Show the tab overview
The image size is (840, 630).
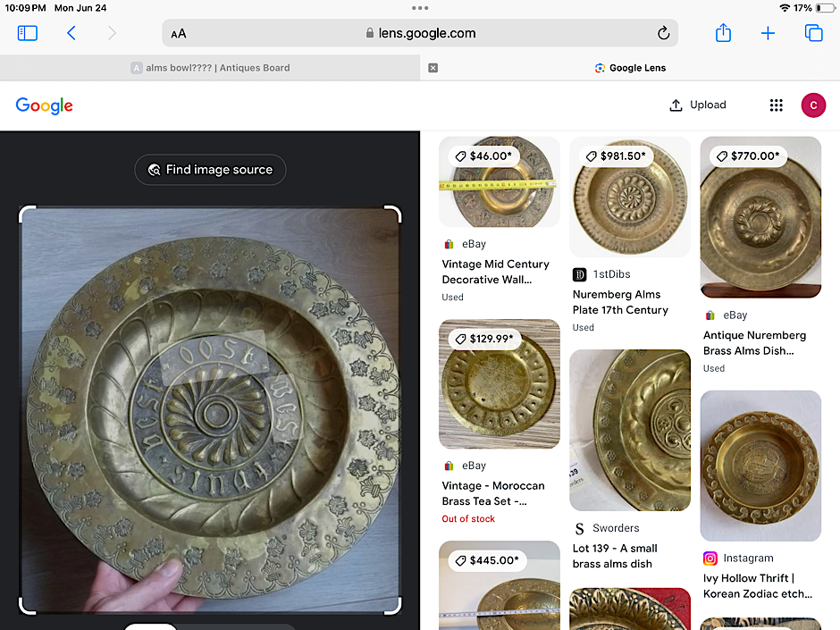click(813, 33)
